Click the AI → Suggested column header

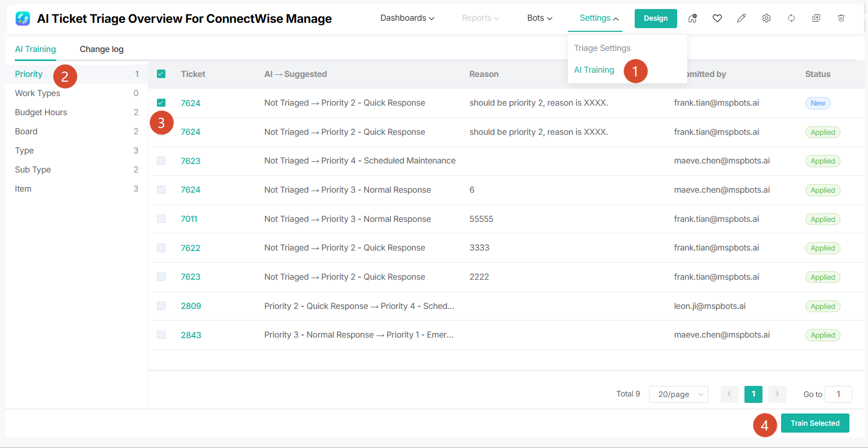[295, 74]
